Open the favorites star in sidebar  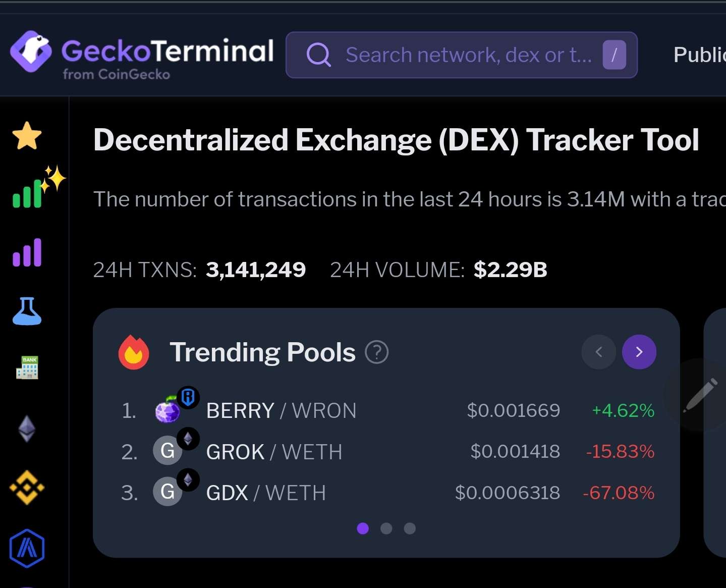point(27,136)
